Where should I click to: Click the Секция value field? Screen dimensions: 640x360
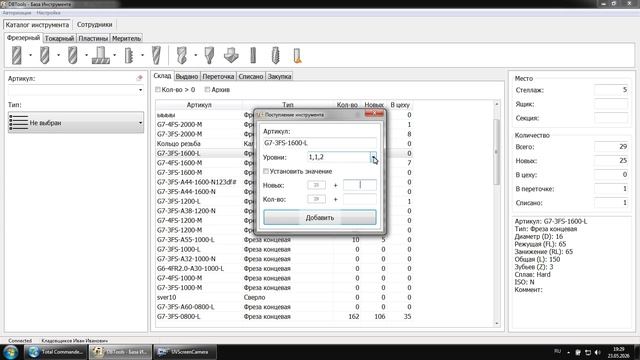click(611, 118)
